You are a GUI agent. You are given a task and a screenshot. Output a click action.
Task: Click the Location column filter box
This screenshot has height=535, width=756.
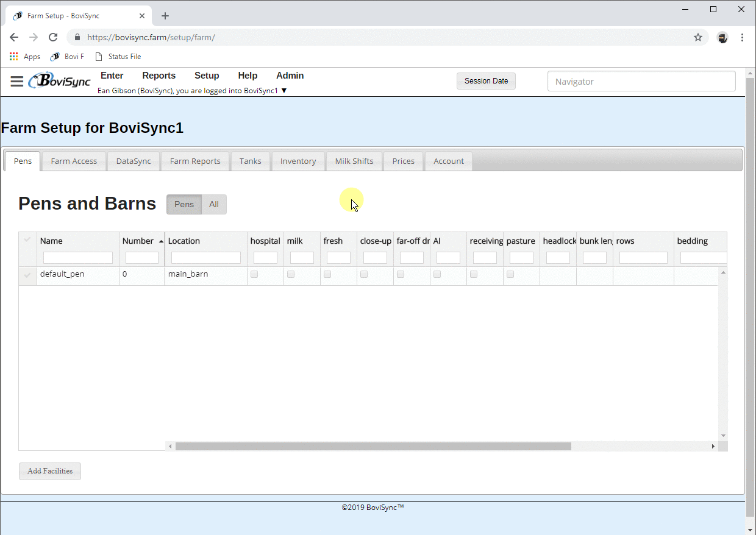206,258
